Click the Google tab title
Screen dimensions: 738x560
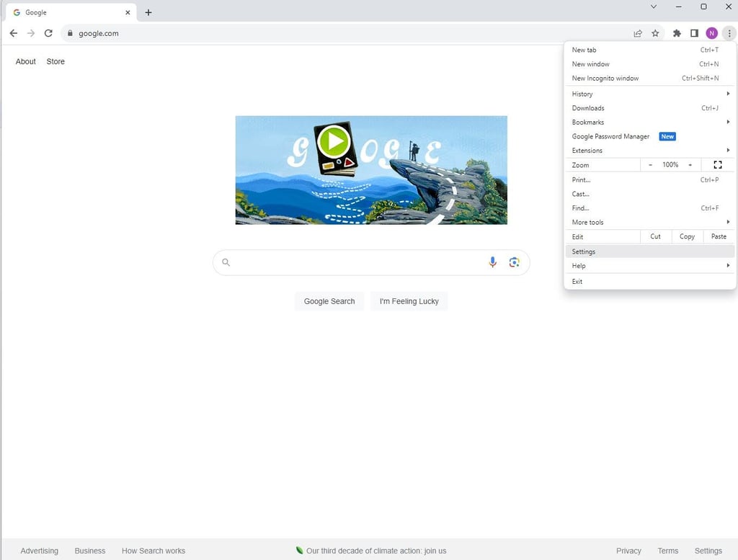tap(36, 13)
